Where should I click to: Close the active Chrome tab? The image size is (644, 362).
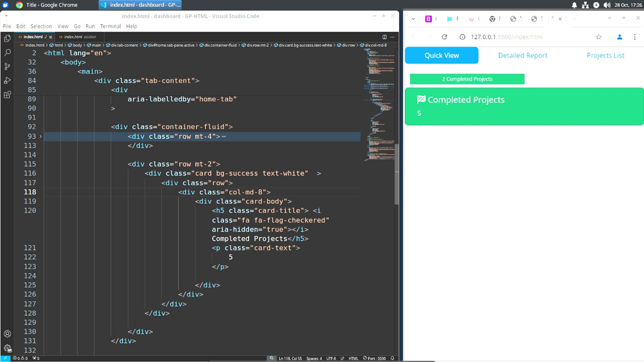click(560, 19)
